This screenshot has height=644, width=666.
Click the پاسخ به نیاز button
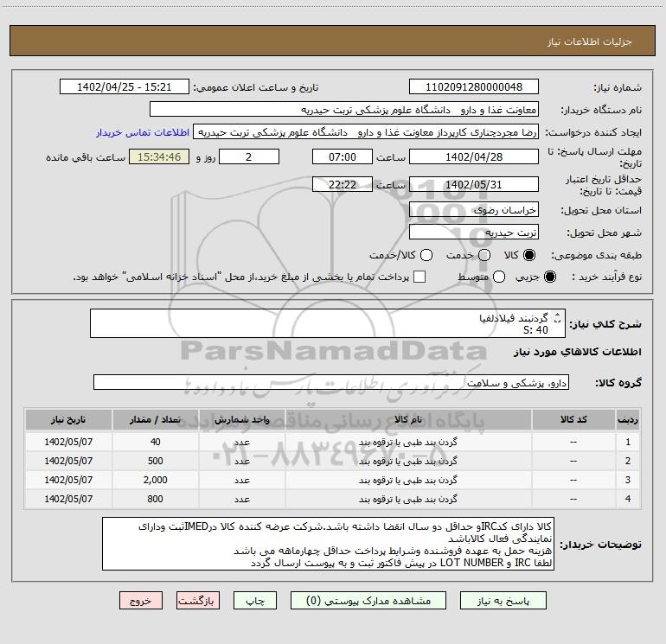pyautogui.click(x=503, y=601)
